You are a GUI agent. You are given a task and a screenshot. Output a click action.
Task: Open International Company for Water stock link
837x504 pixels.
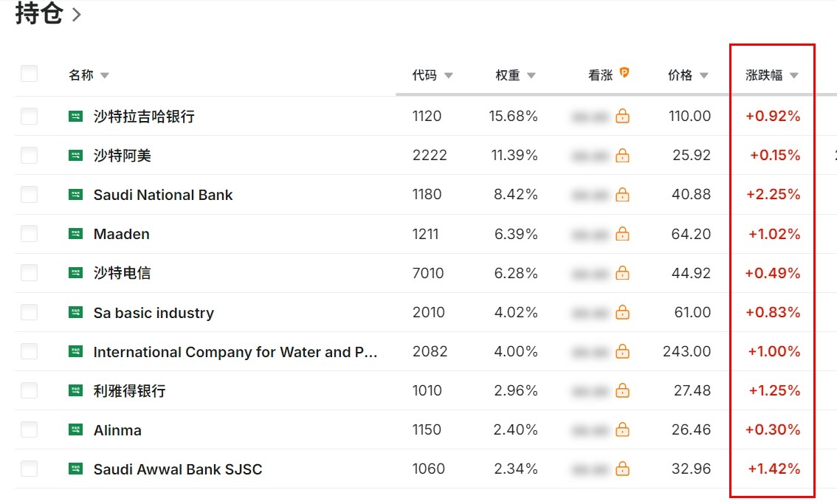pyautogui.click(x=235, y=352)
